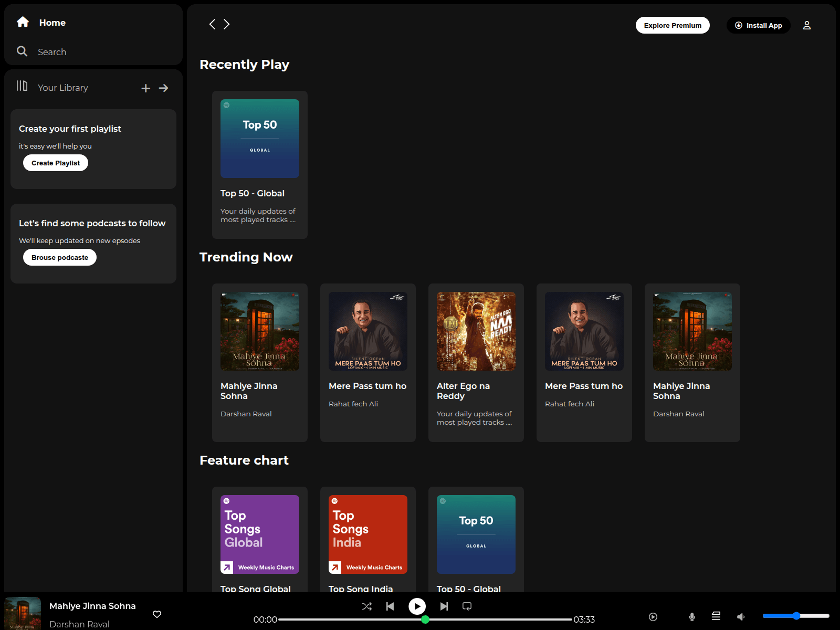Open leftmost Mahiye Jinna Sohna trending cover
The height and width of the screenshot is (630, 840).
click(260, 331)
